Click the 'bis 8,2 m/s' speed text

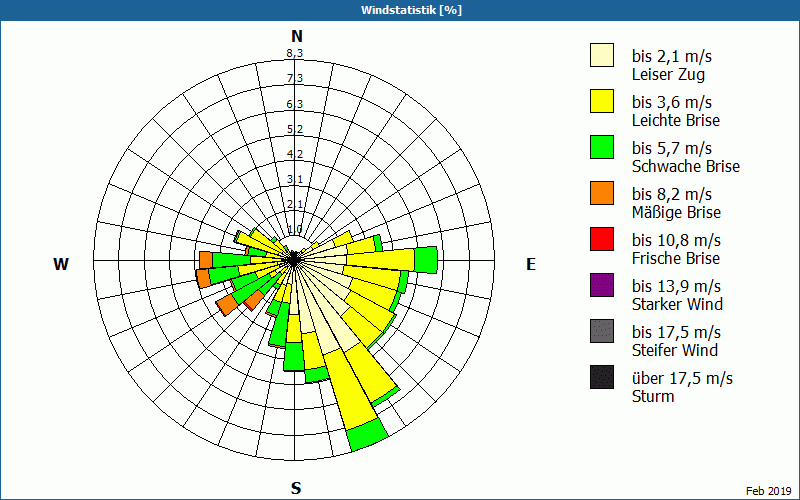[671, 194]
